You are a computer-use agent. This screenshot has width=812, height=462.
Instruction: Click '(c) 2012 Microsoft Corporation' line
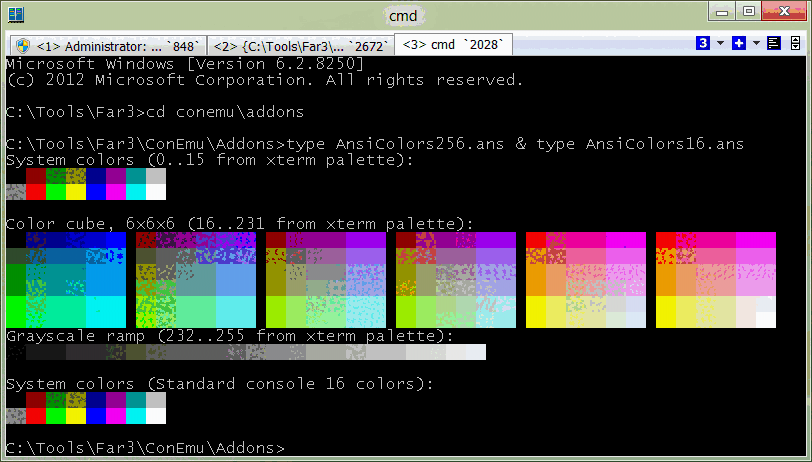[x=265, y=80]
